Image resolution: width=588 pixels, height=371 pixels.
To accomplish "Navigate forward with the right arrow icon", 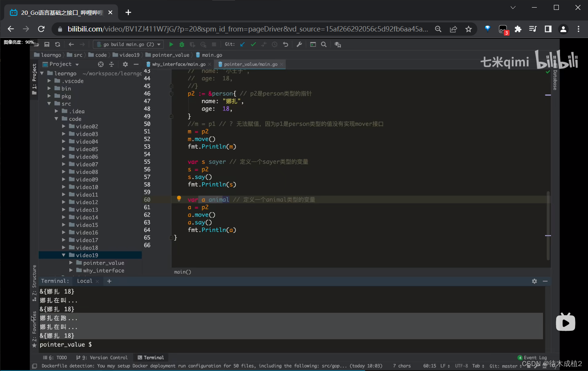I will [82, 44].
